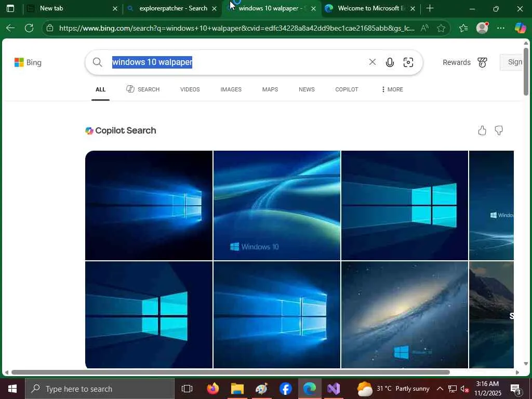Screen dimensions: 532x399
Task: Open the Favorites list icon
Action: click(x=463, y=28)
